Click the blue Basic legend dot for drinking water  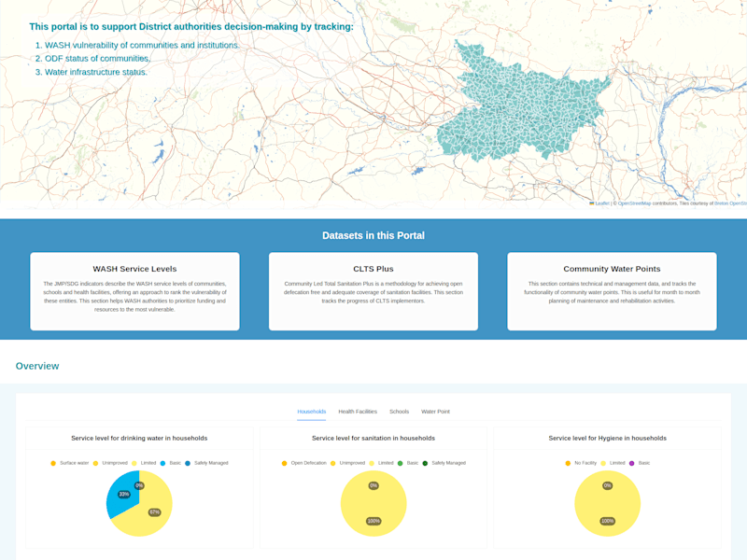[162, 463]
